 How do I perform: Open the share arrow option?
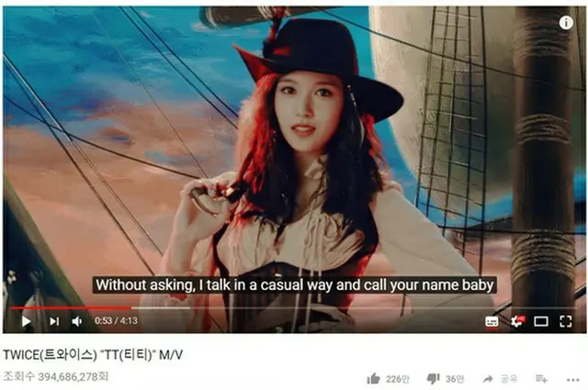click(x=488, y=379)
